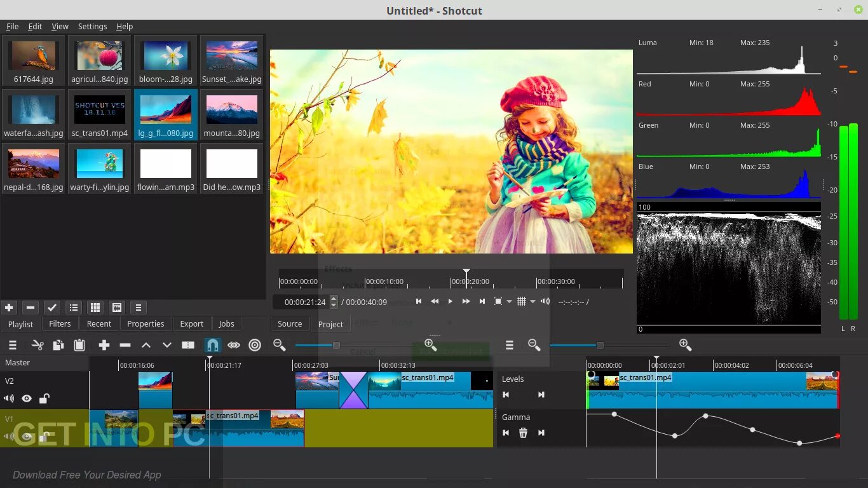Hide the V2 track with eye icon
The width and height of the screenshot is (868, 488).
click(x=27, y=398)
